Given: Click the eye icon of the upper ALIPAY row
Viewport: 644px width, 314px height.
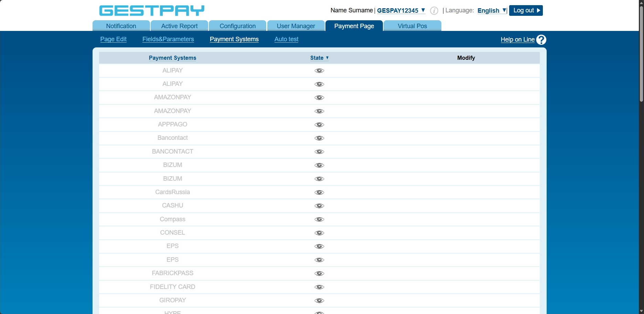Looking at the screenshot, I should [319, 71].
